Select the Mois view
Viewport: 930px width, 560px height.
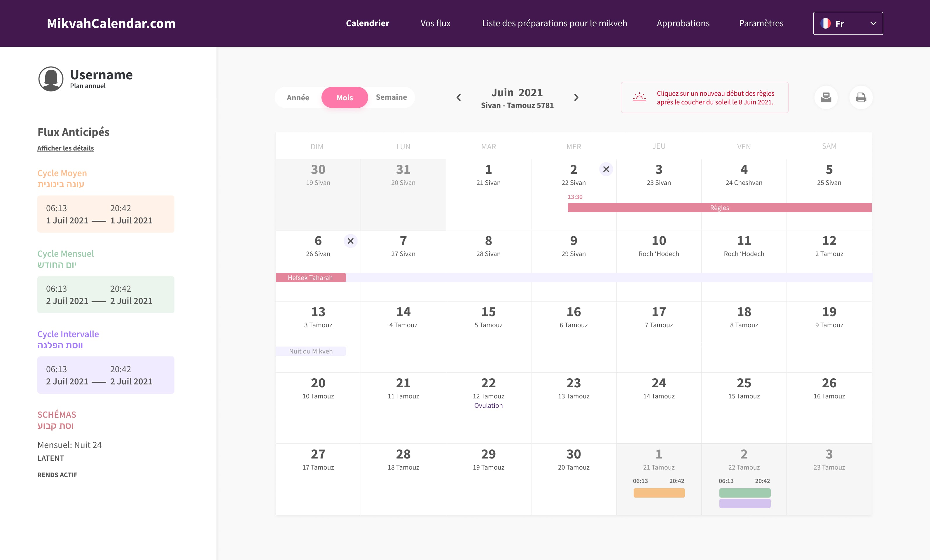coord(345,98)
